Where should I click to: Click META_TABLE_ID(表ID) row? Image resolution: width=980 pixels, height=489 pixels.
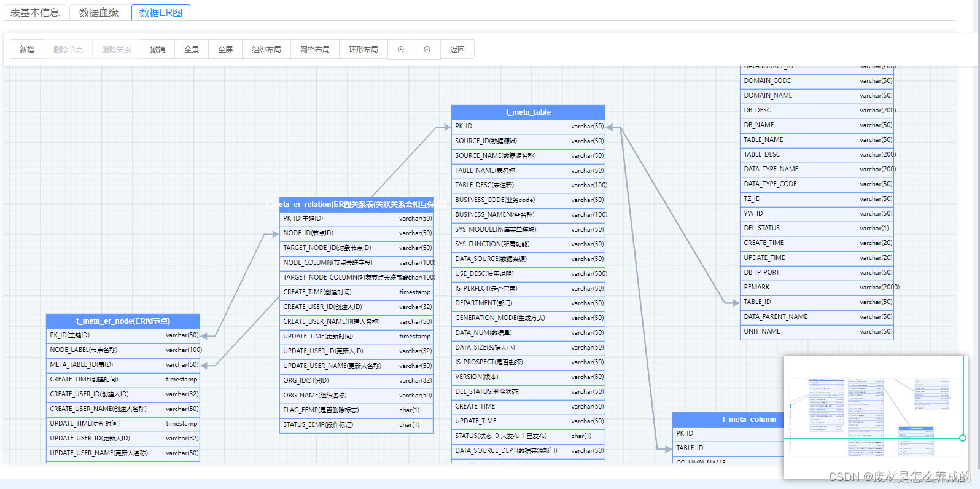pos(123,365)
